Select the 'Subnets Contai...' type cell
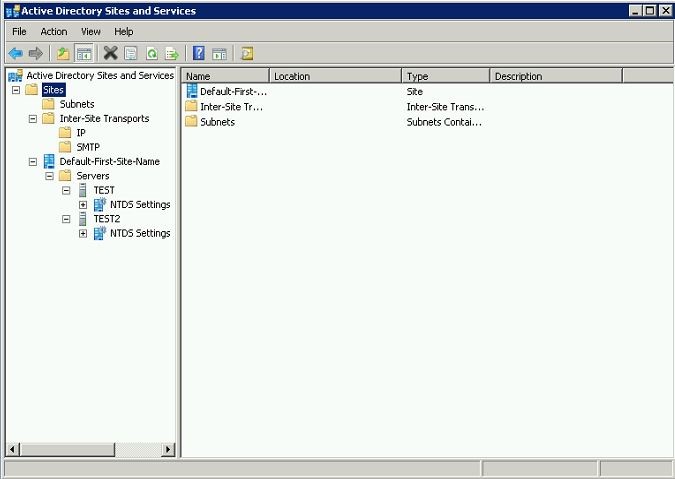The width and height of the screenshot is (675, 479). point(444,122)
